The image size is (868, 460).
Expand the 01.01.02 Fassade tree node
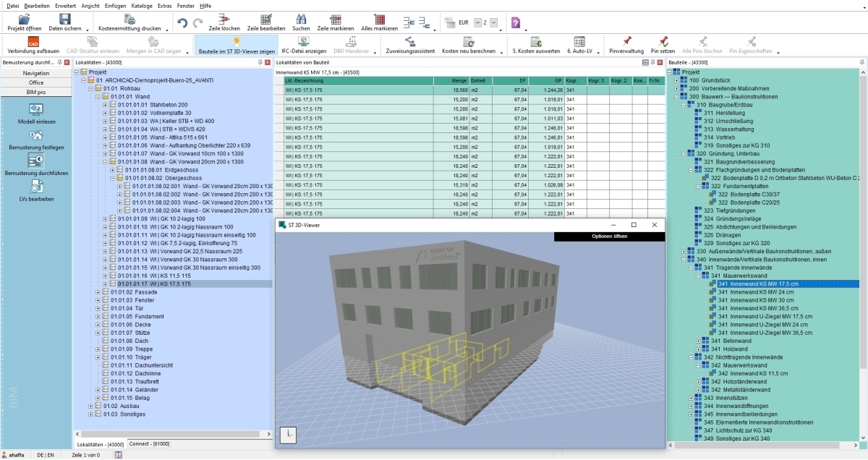98,291
